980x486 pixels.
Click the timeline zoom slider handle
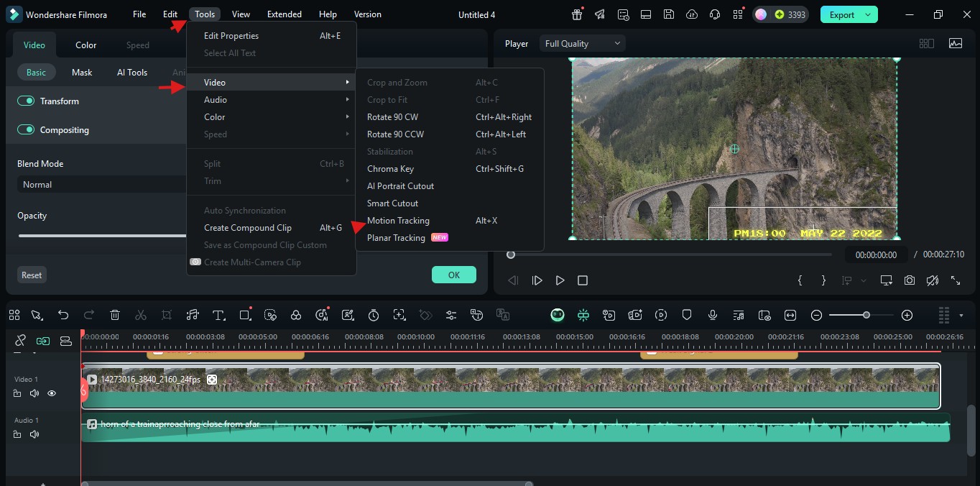866,315
